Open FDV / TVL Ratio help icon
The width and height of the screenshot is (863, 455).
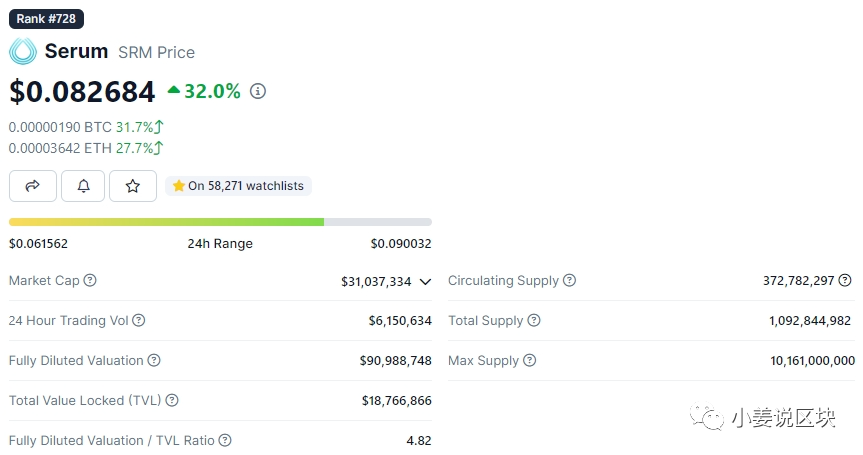pyautogui.click(x=225, y=440)
